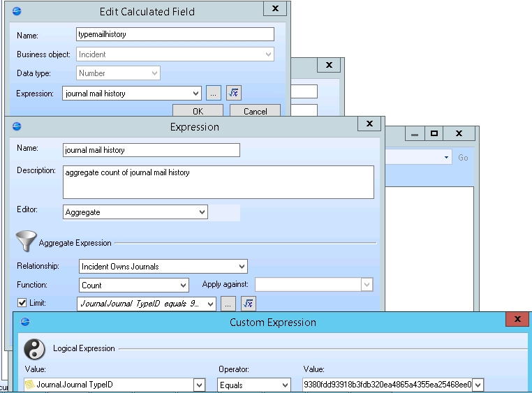Screen dimensions: 532x393
Task: Click the Custom Expression title bar icon
Action: pyautogui.click(x=26, y=322)
